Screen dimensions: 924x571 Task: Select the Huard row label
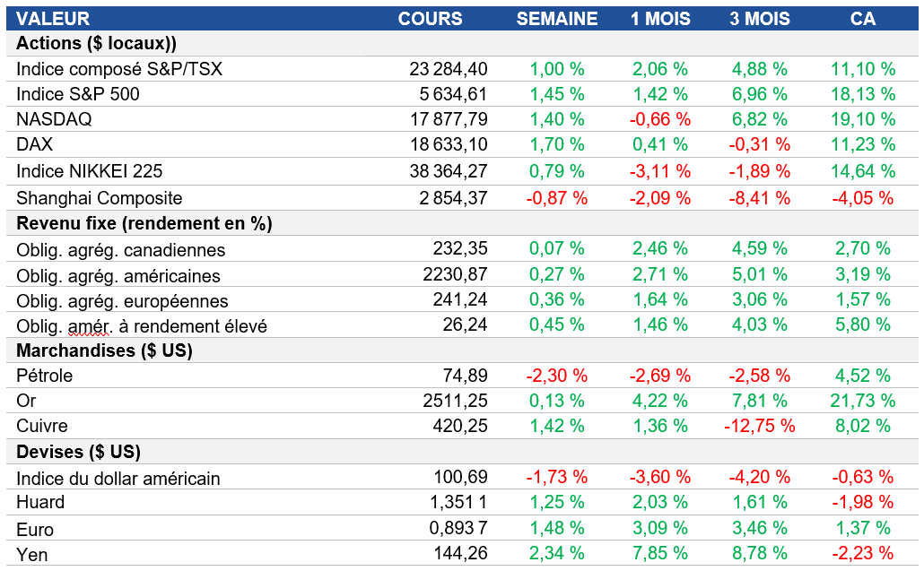pos(40,502)
